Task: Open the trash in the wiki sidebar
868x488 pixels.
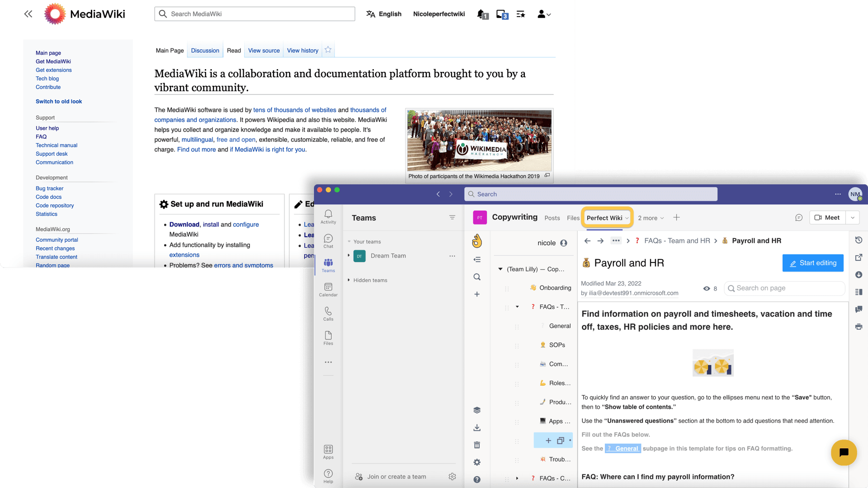Action: (477, 445)
